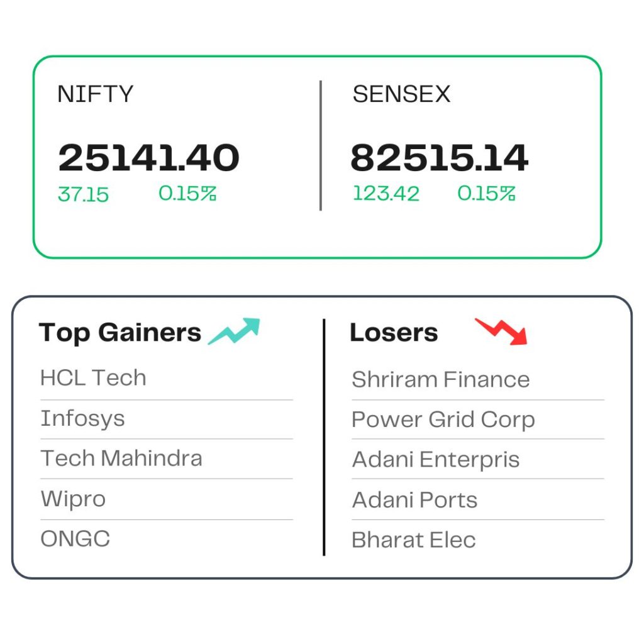The height and width of the screenshot is (644, 644).
Task: Click the SENSEX index label
Action: pos(401,94)
